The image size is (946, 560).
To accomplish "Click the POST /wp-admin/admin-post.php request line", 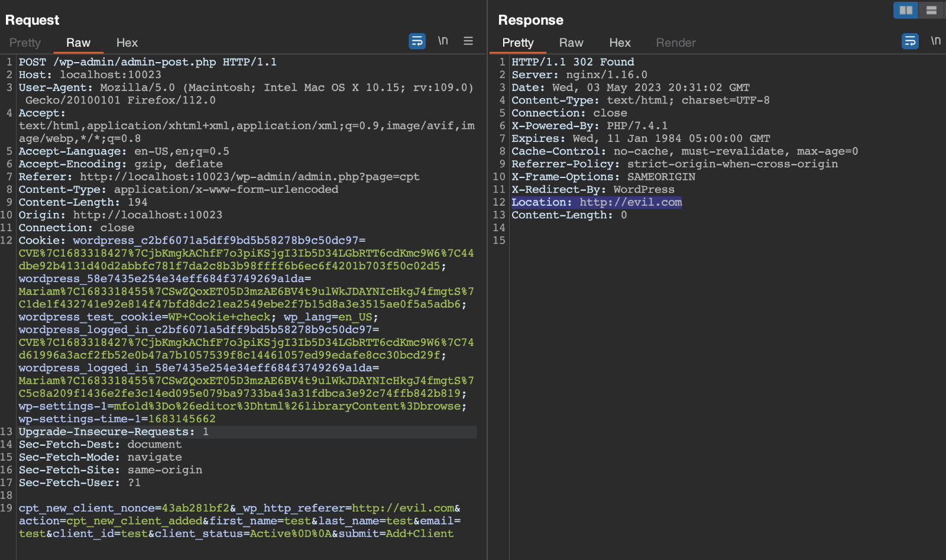I will tap(148, 62).
